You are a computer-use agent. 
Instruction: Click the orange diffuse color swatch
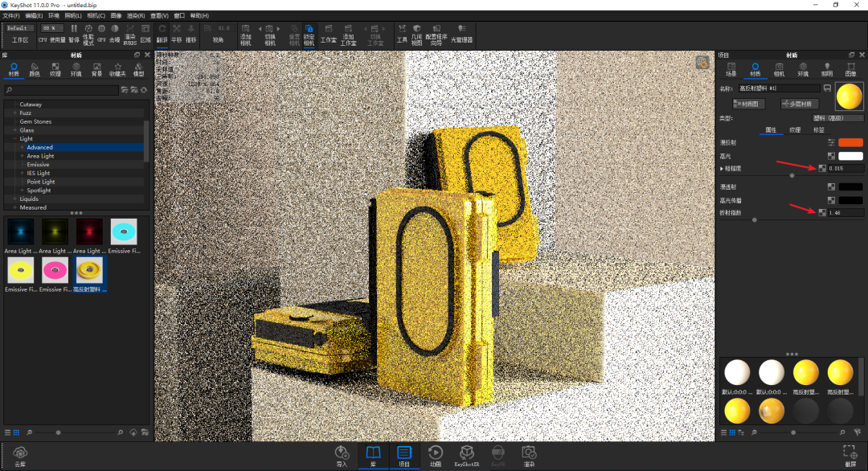coord(850,142)
